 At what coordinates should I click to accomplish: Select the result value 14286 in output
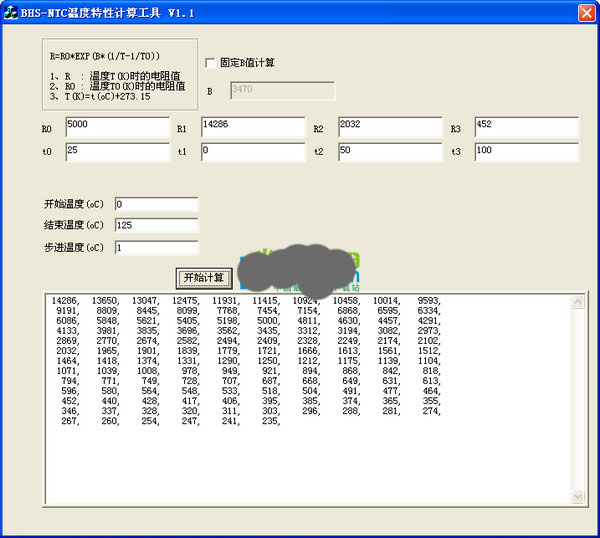[x=64, y=301]
